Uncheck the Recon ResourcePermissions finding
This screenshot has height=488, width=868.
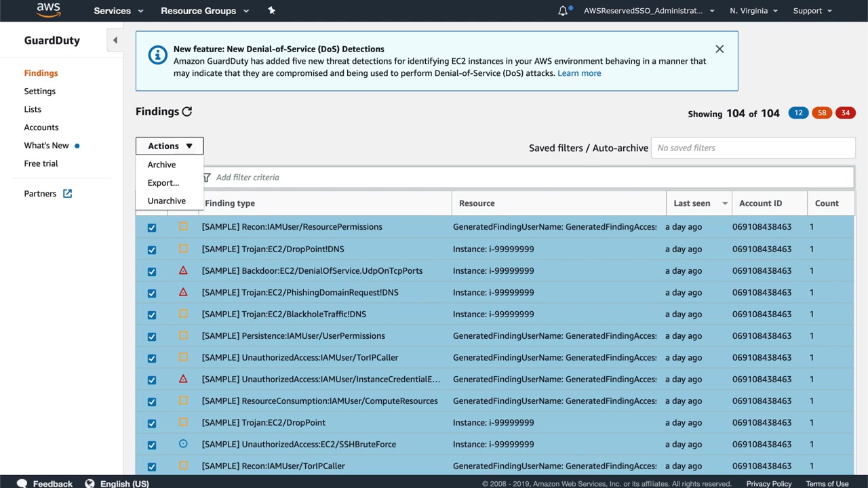[x=152, y=228]
